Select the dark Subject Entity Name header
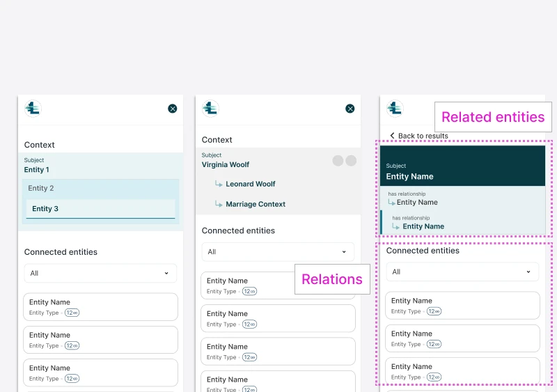557x392 pixels. (462, 166)
